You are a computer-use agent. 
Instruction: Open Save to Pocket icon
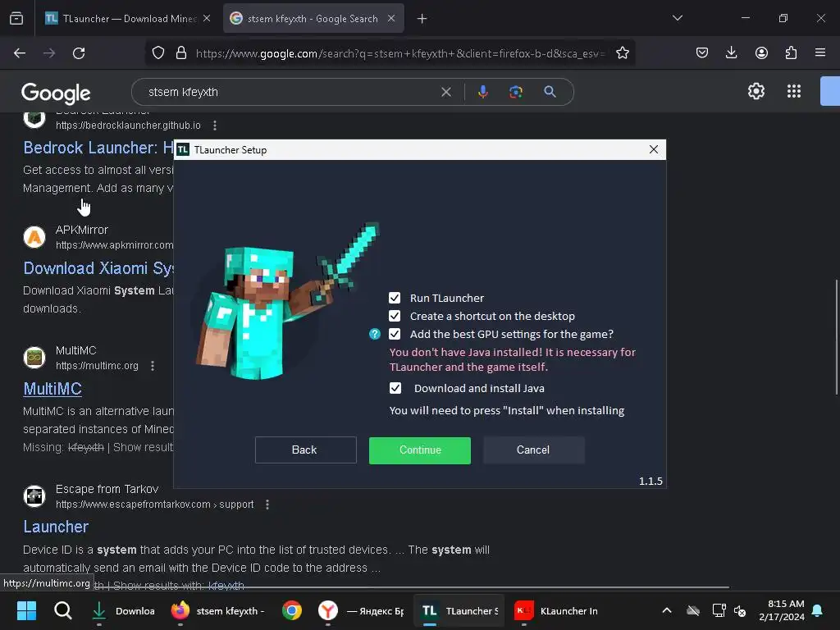pos(702,52)
